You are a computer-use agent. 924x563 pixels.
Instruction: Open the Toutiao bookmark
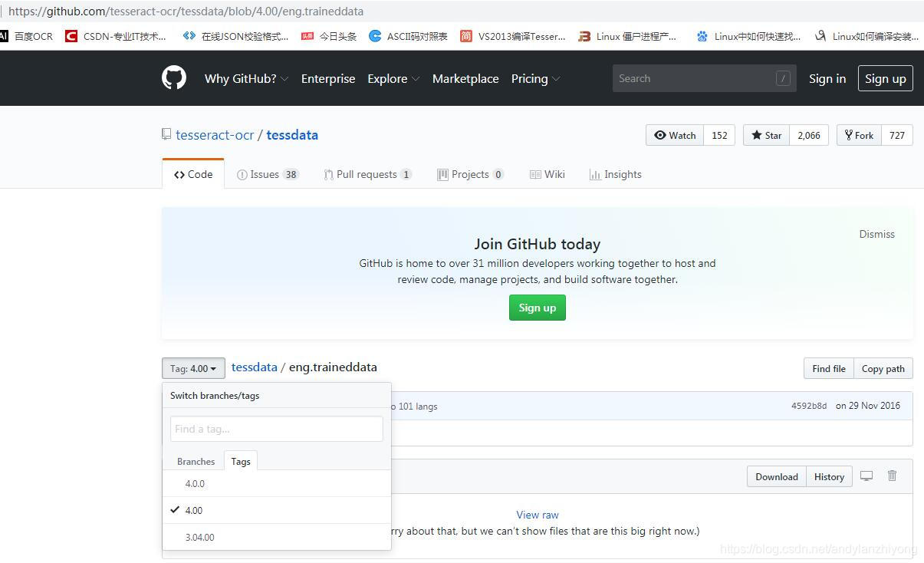[x=329, y=36]
